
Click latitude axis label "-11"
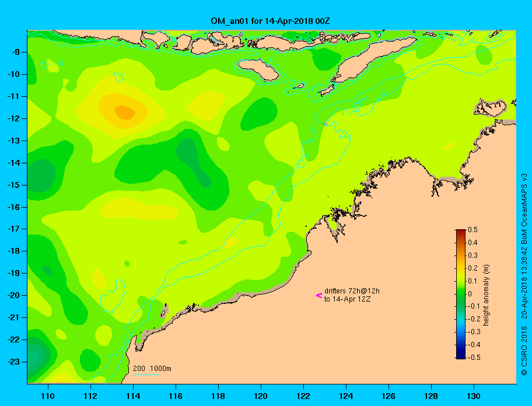click(x=13, y=96)
